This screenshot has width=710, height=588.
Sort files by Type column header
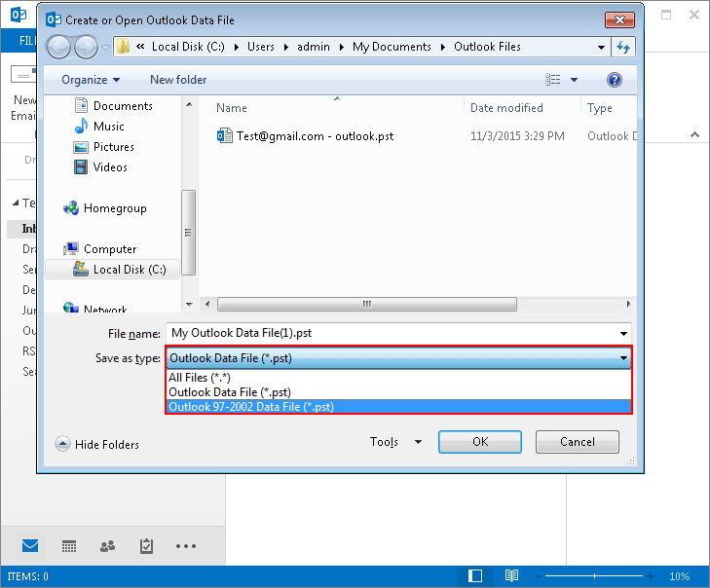click(x=600, y=108)
